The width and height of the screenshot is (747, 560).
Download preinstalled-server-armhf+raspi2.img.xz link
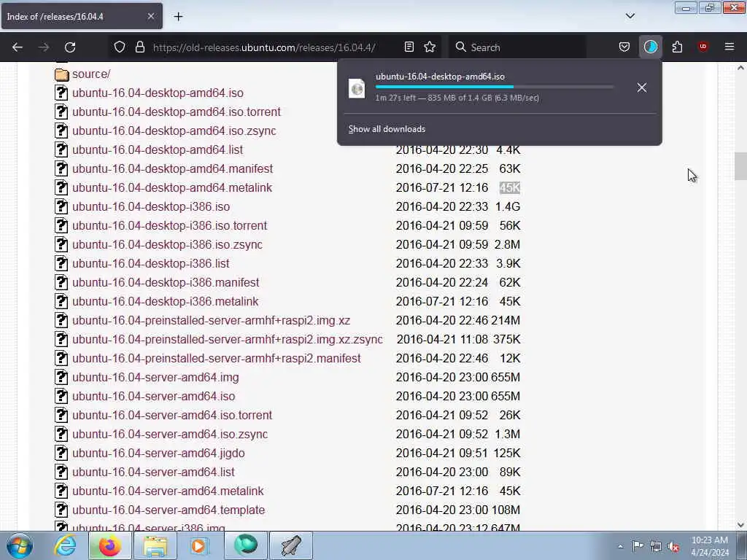pos(211,321)
